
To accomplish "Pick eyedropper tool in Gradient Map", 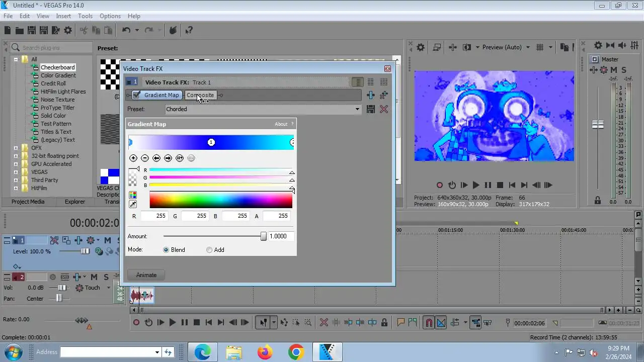I will [133, 204].
